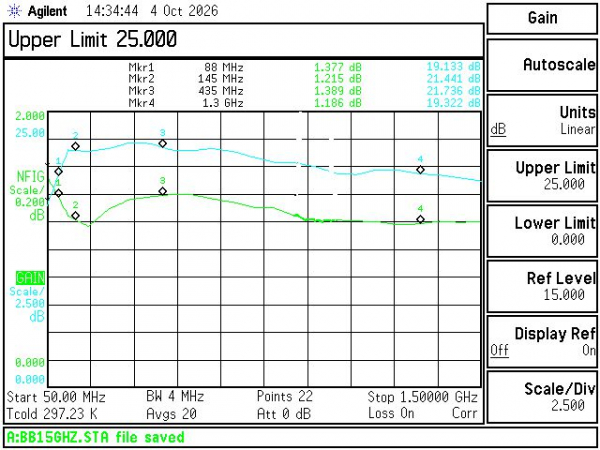Click the Stop 1.50000 GHz readout
Screen dimensions: 600x450
point(423,397)
